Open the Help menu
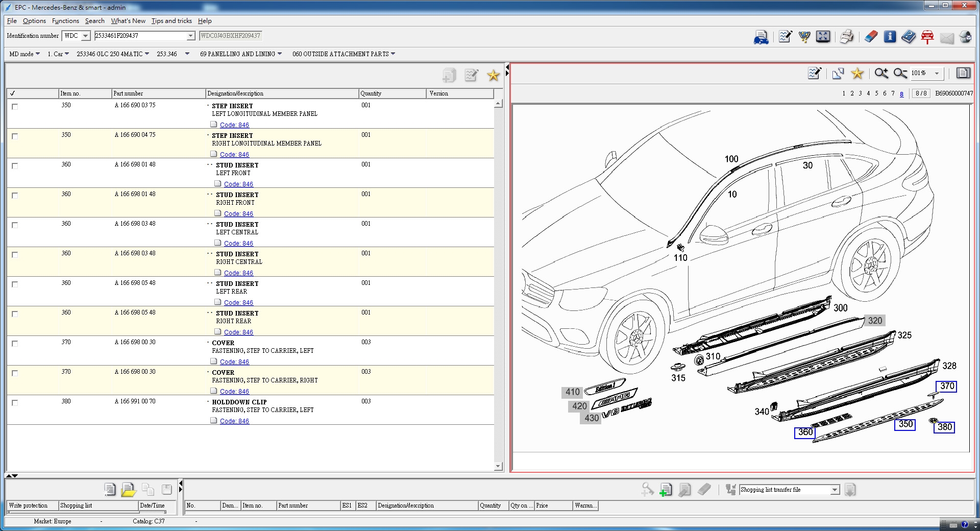The height and width of the screenshot is (531, 980). tap(205, 21)
